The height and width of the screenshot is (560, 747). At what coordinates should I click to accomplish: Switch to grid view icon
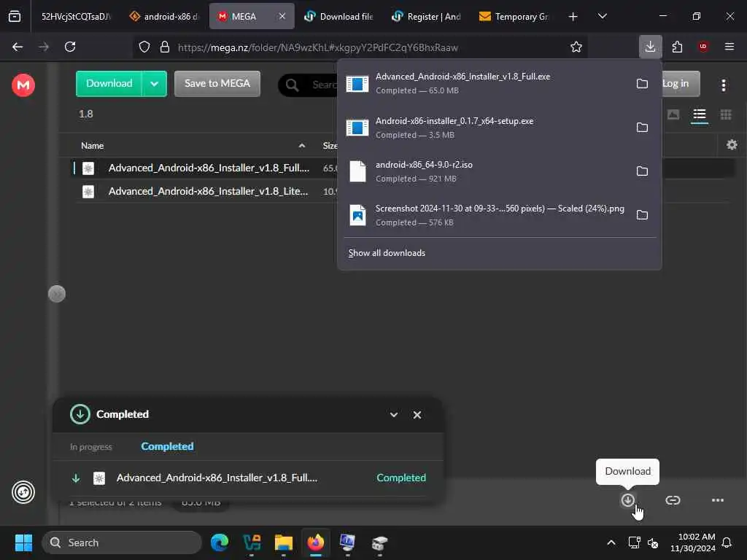coord(726,114)
